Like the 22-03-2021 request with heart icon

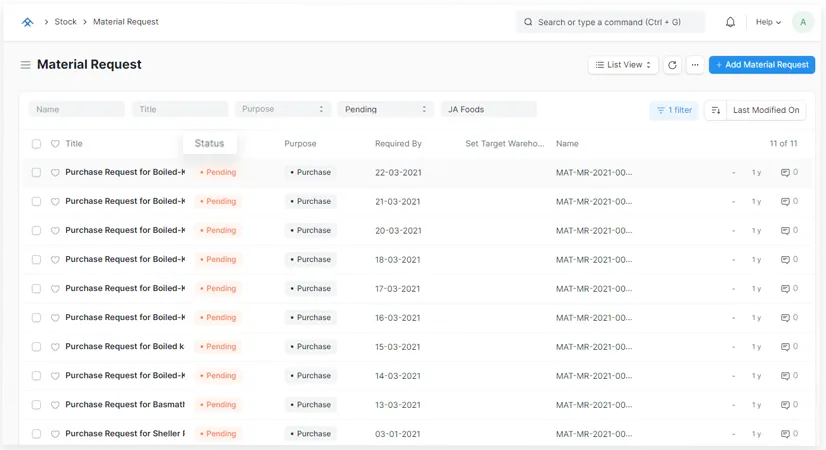55,172
